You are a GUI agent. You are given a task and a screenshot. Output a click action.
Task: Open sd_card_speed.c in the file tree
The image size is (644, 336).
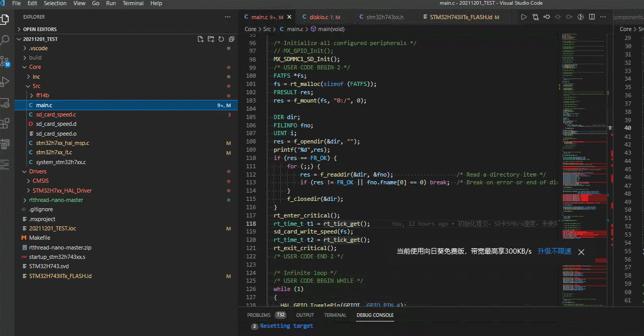(x=56, y=114)
